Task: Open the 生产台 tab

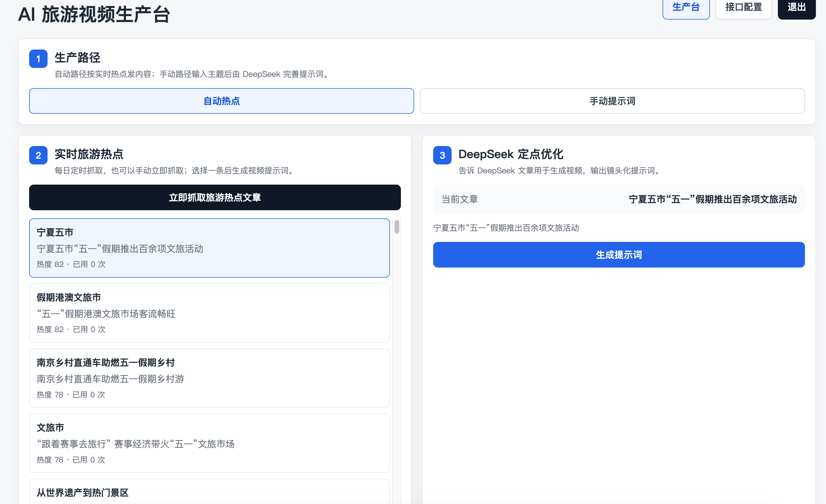Action: pos(686,8)
